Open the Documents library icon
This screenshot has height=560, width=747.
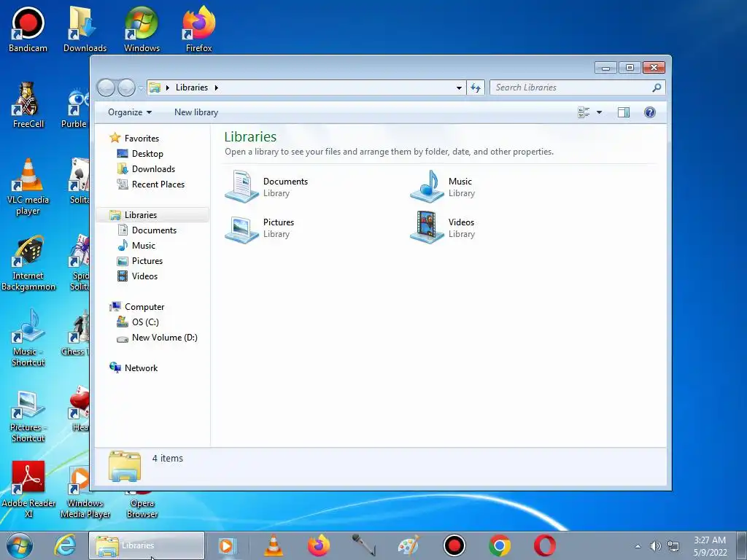tap(242, 186)
